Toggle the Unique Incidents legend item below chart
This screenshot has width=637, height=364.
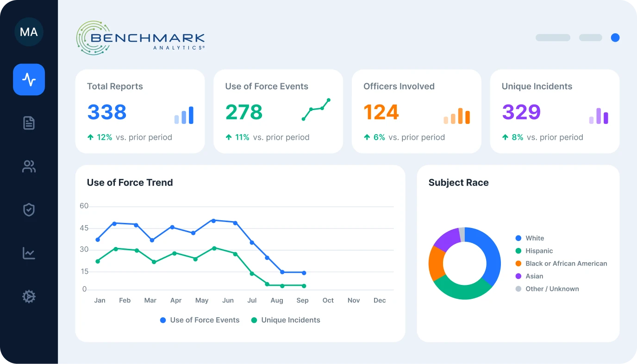pos(286,320)
